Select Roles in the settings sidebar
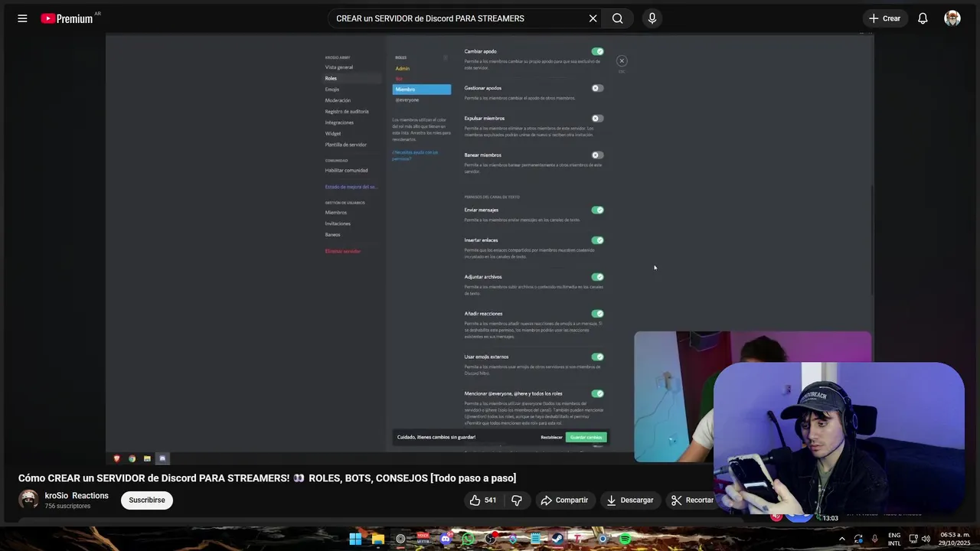The height and width of the screenshot is (551, 980). coord(352,78)
